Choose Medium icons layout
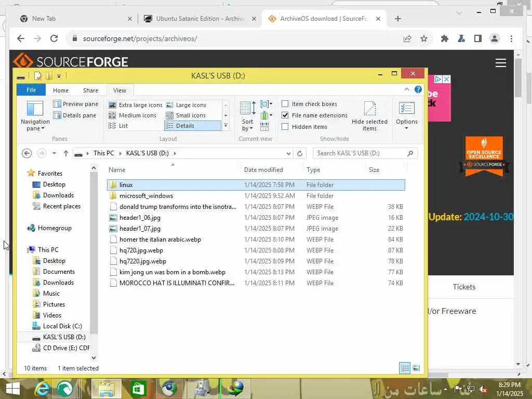Screen dimensions: 532x399 pos(132,115)
